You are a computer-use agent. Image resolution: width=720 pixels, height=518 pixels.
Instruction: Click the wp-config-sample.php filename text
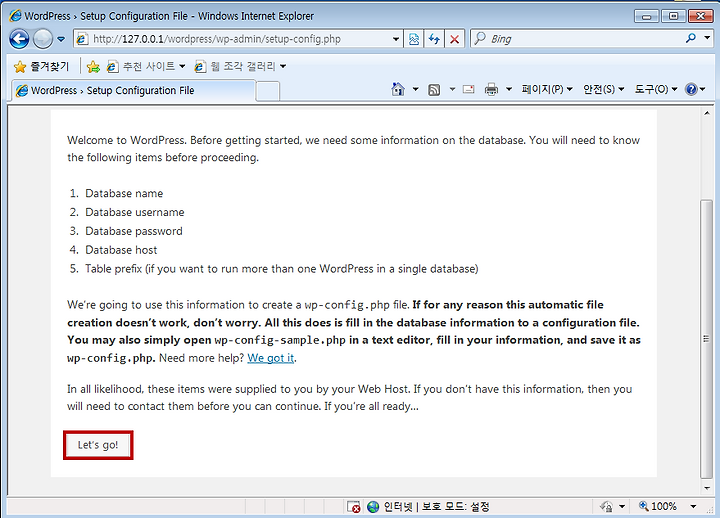point(280,340)
